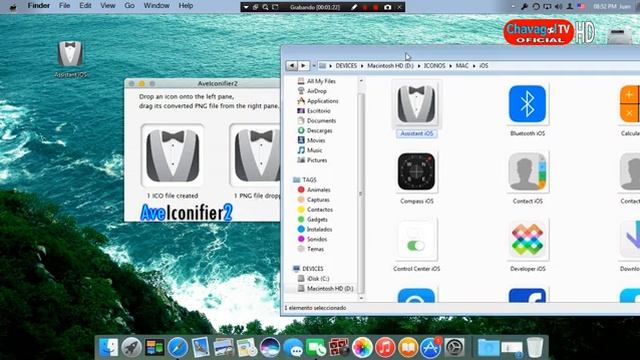Click ICONOS in the breadcrumb path
The height and width of the screenshot is (360, 640).
tap(434, 66)
